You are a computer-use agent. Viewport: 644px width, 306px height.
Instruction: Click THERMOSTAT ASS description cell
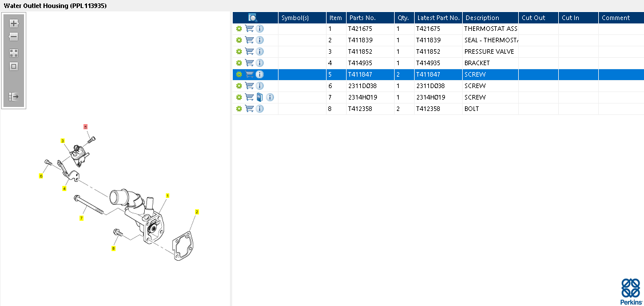pos(490,29)
